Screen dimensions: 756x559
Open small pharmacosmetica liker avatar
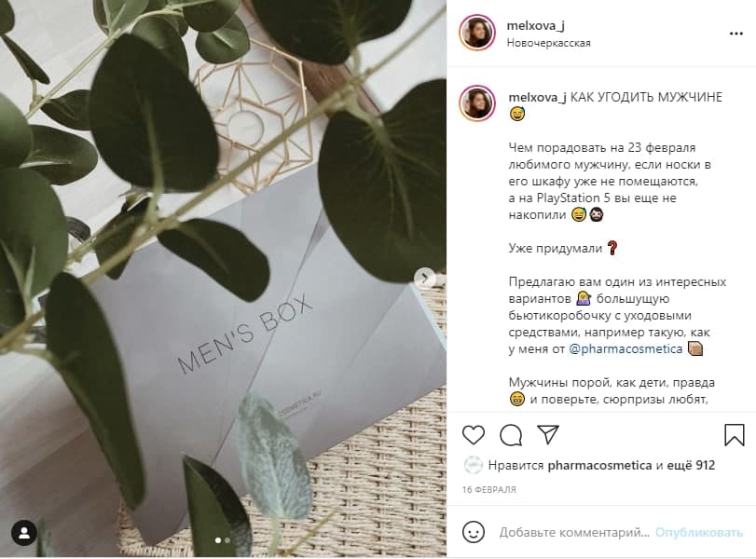[473, 466]
